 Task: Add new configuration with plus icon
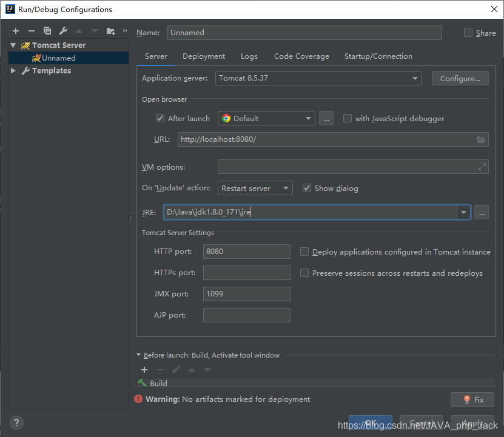click(x=15, y=31)
